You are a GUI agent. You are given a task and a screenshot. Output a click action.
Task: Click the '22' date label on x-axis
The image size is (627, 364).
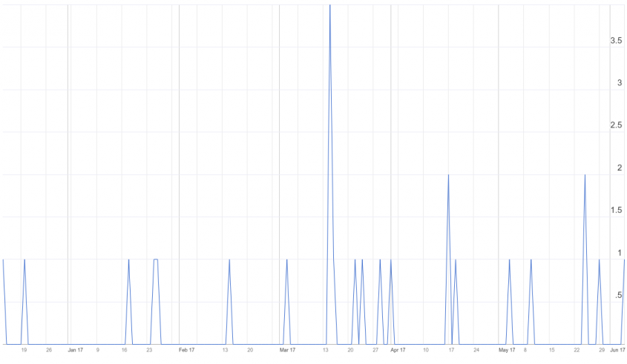coord(577,350)
